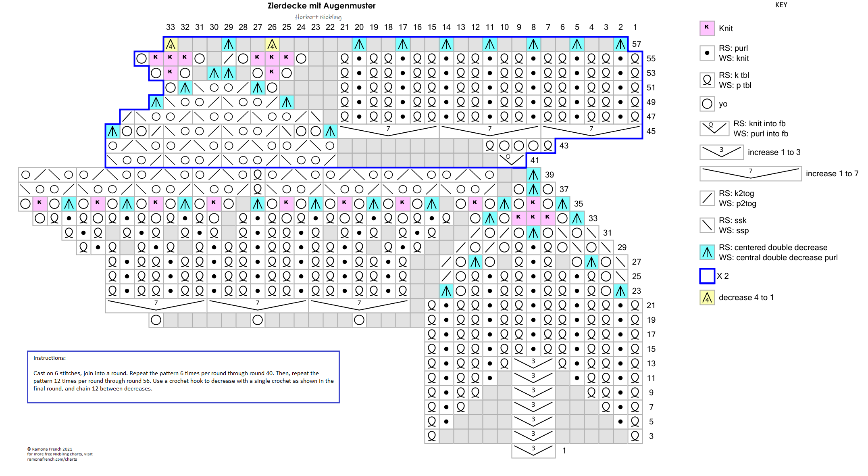Click the yo circle symbol in the key
The width and height of the screenshot is (868, 476).
click(707, 104)
